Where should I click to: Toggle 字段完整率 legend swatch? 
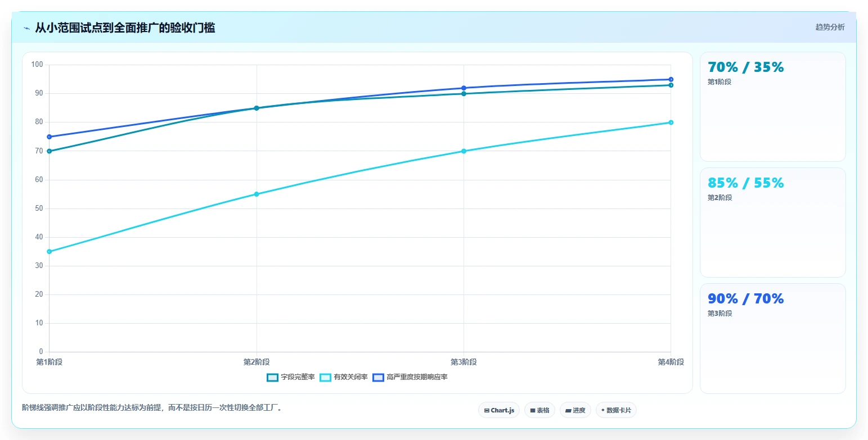point(272,377)
